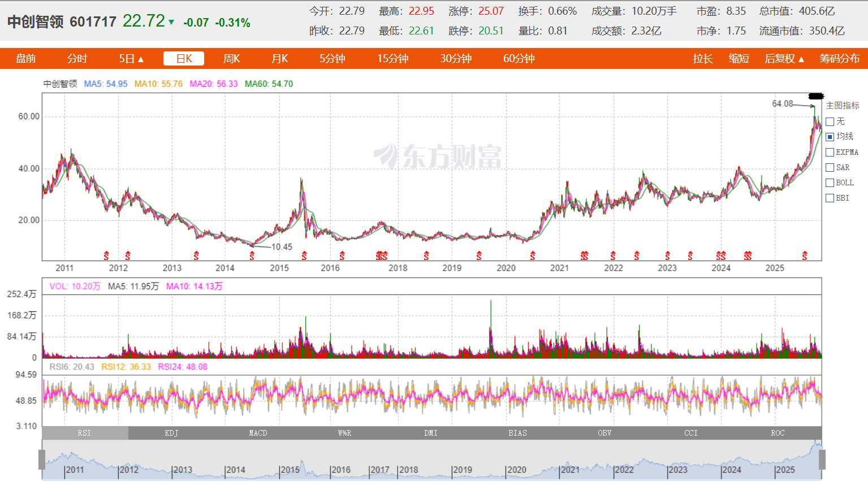Enable the EXPMA indicator checkbox
This screenshot has height=482, width=868.
point(830,152)
